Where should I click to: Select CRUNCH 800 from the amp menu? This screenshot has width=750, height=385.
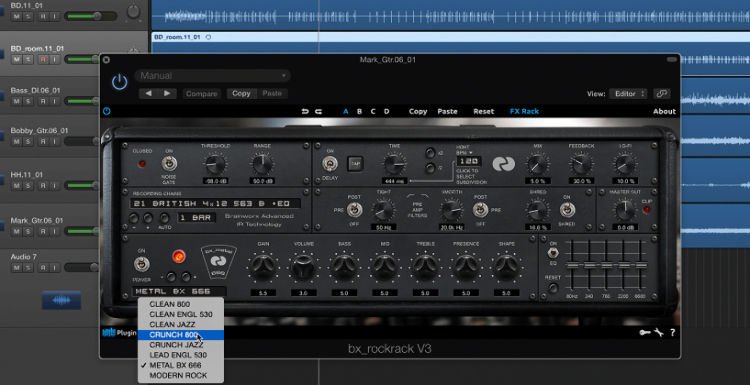pos(181,335)
